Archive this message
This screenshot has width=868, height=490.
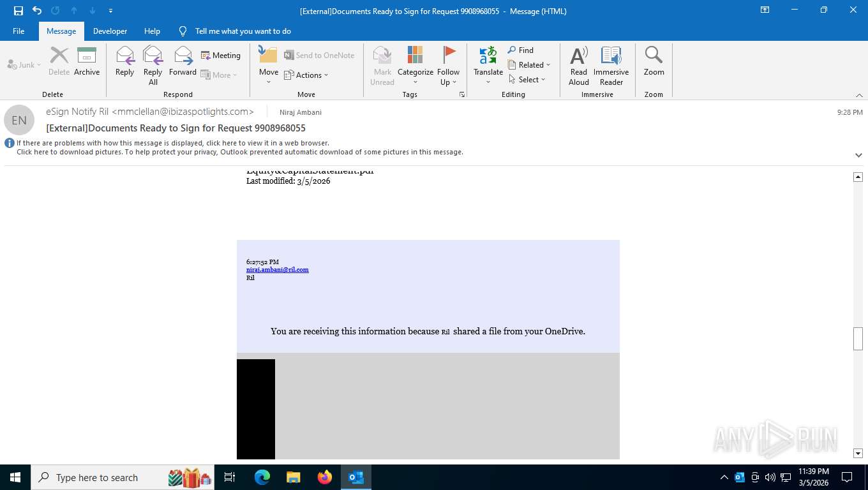click(x=87, y=61)
